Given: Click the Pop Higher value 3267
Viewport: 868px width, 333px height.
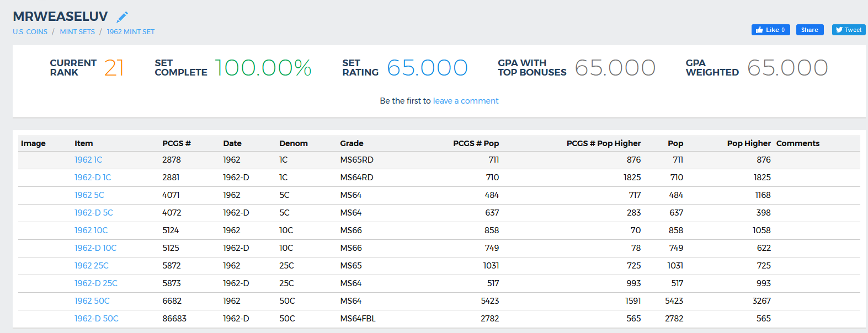Looking at the screenshot, I should click(762, 301).
